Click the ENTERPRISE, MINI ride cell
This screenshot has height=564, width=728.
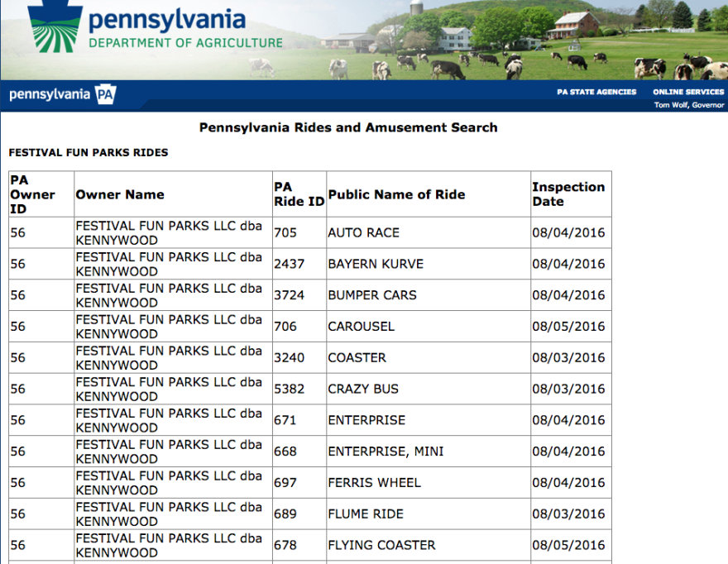point(428,452)
